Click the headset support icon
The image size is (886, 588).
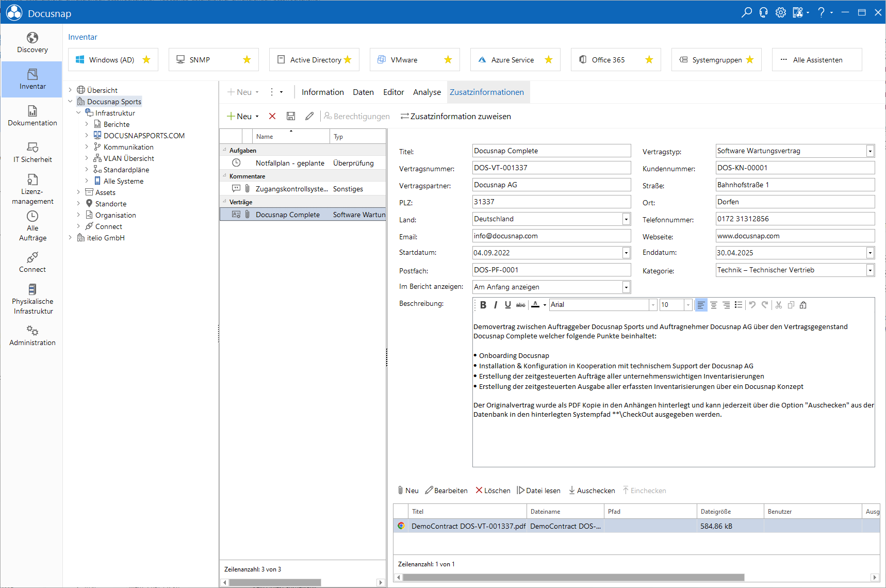[763, 12]
